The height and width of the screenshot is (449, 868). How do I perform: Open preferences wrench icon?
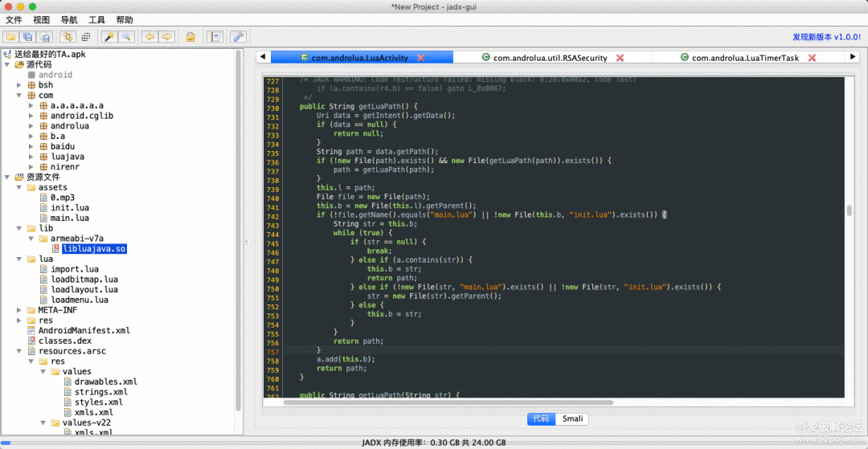tap(238, 37)
